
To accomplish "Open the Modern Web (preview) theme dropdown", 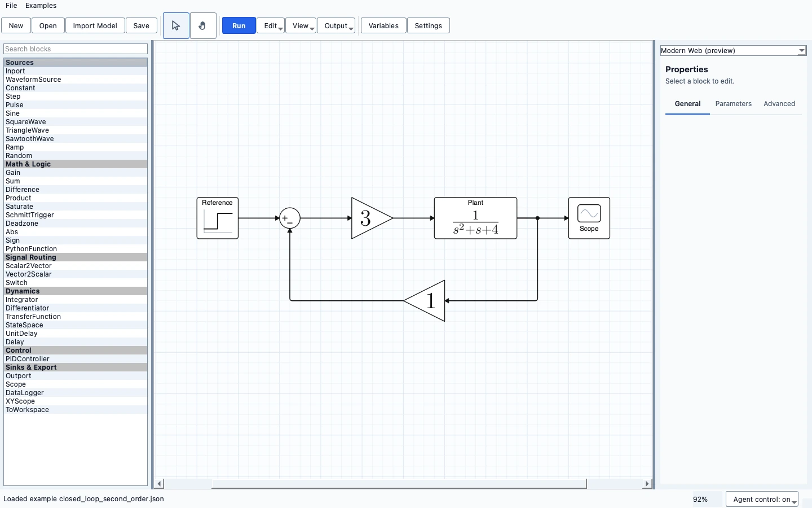I will pyautogui.click(x=733, y=51).
